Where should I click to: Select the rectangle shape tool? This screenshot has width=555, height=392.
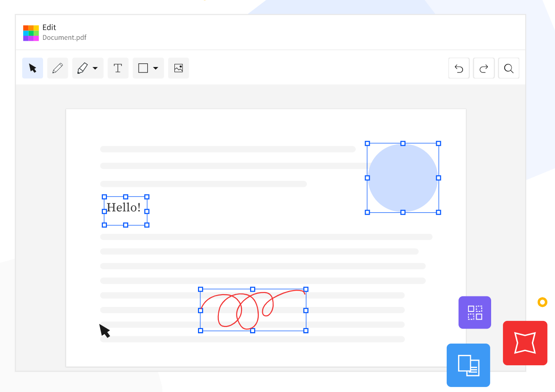[x=143, y=68]
